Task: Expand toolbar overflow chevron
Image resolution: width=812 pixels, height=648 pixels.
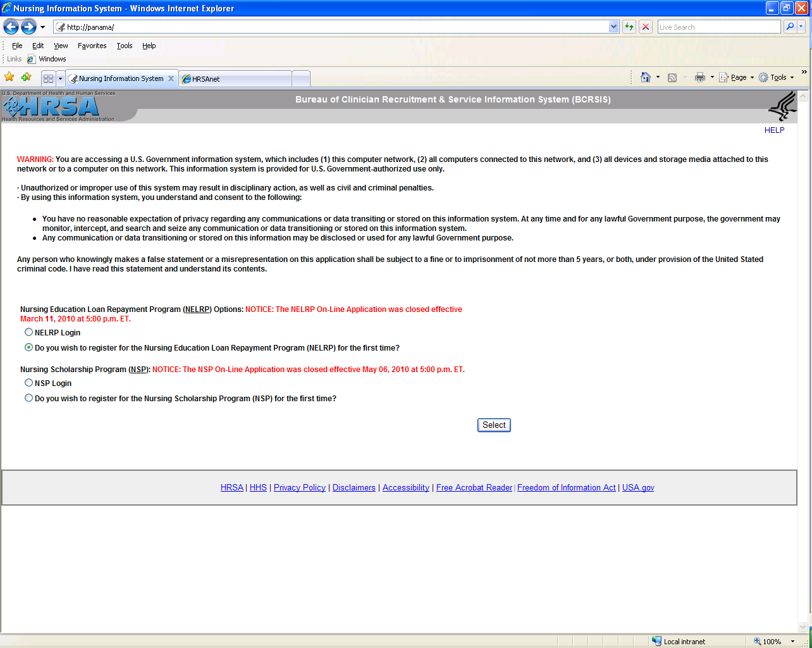Action: [804, 72]
